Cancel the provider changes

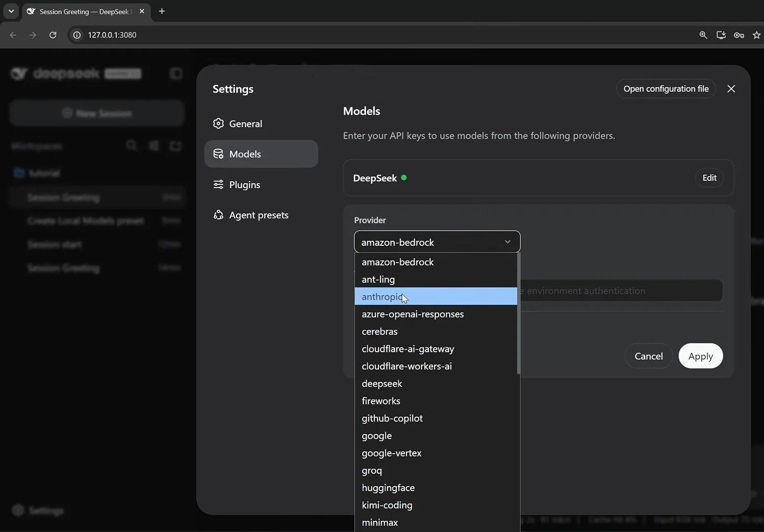pyautogui.click(x=649, y=356)
